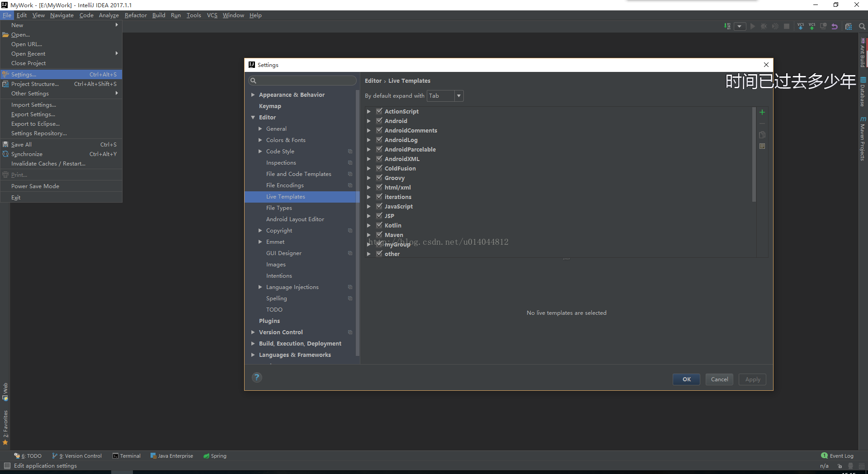Click the Restore deleted defaults icon
The height and width of the screenshot is (474, 868).
click(x=762, y=146)
